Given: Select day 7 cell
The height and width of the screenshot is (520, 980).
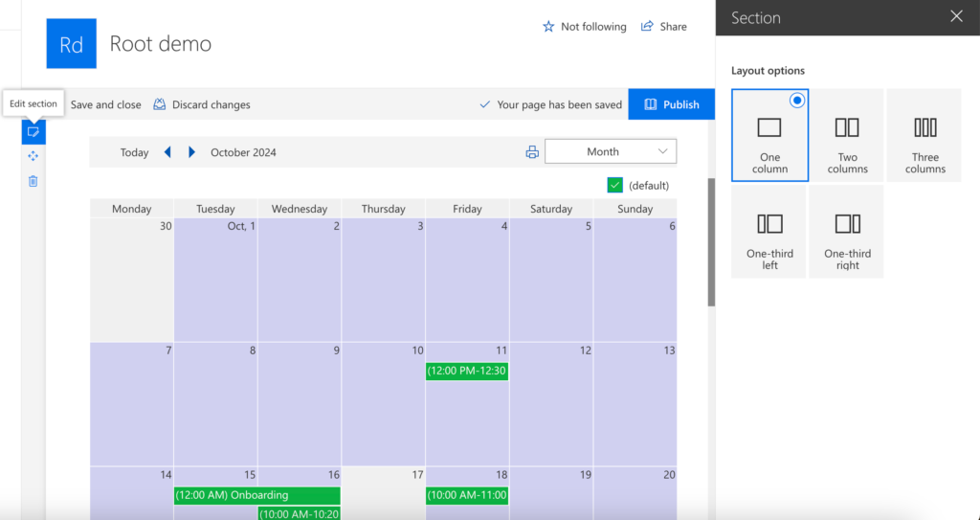Looking at the screenshot, I should coord(131,404).
